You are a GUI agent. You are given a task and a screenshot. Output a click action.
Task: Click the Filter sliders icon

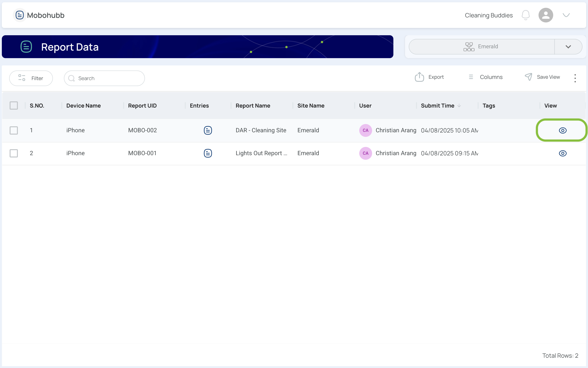(x=22, y=78)
